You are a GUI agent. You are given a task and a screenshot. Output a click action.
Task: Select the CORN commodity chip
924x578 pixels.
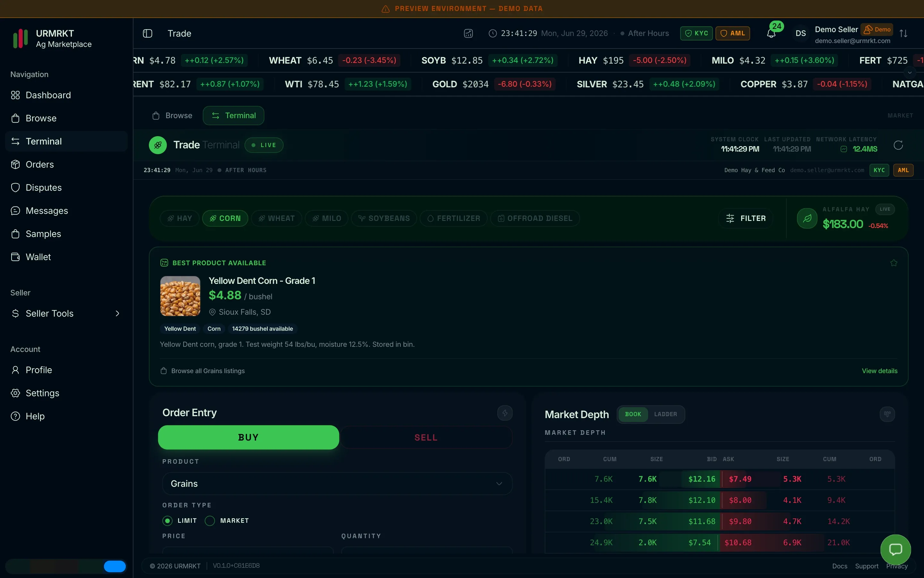coord(225,218)
